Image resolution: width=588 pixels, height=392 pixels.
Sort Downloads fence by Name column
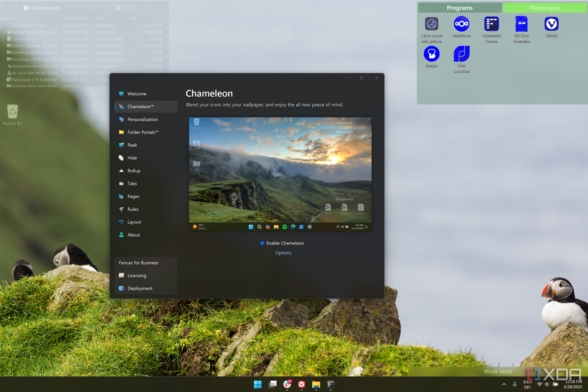(7, 18)
